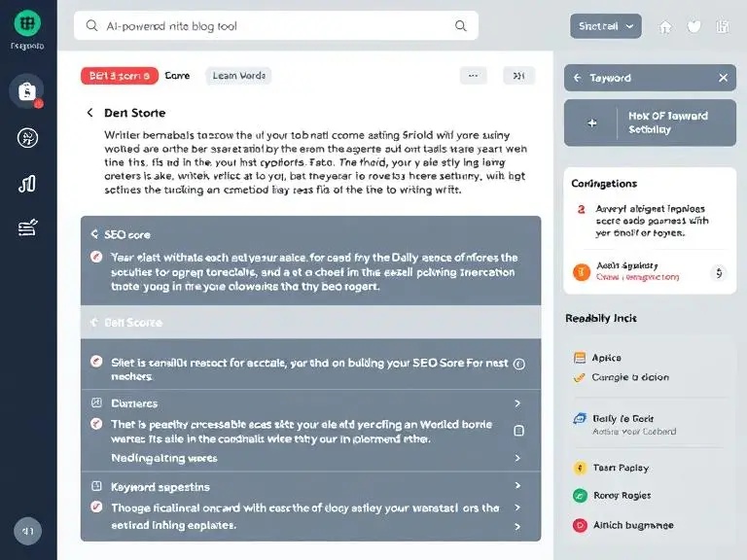Expand the Nedingalting wares chevron
Image resolution: width=747 pixels, height=560 pixels.
point(517,458)
